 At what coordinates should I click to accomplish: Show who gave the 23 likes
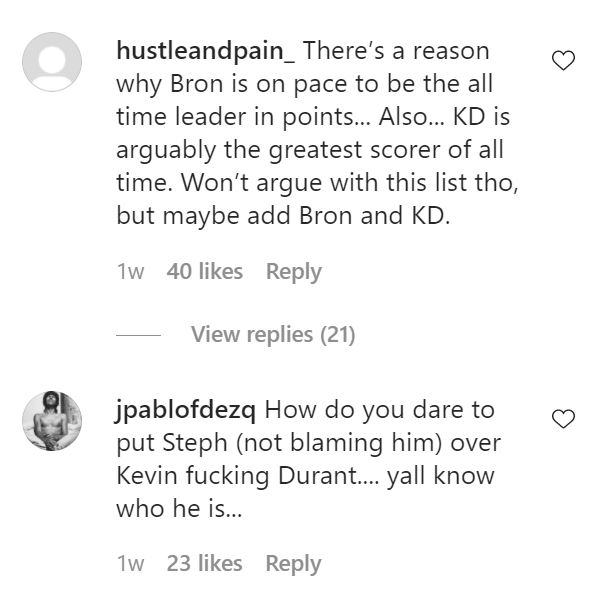[x=205, y=564]
